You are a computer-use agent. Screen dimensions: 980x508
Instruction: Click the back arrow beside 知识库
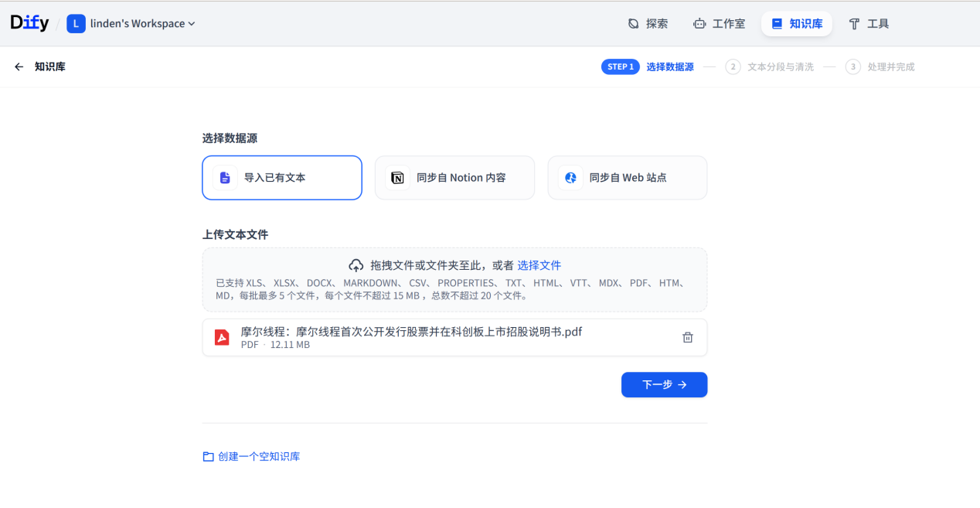(x=19, y=67)
